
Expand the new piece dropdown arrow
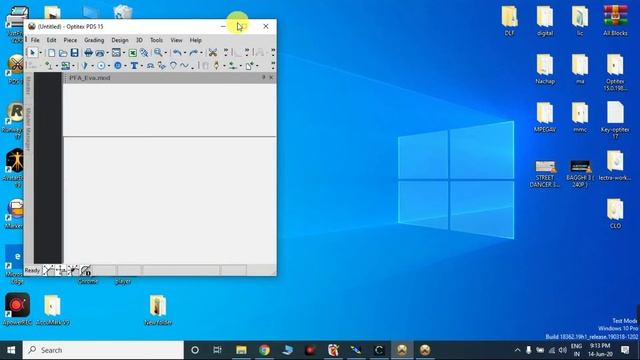click(x=257, y=66)
